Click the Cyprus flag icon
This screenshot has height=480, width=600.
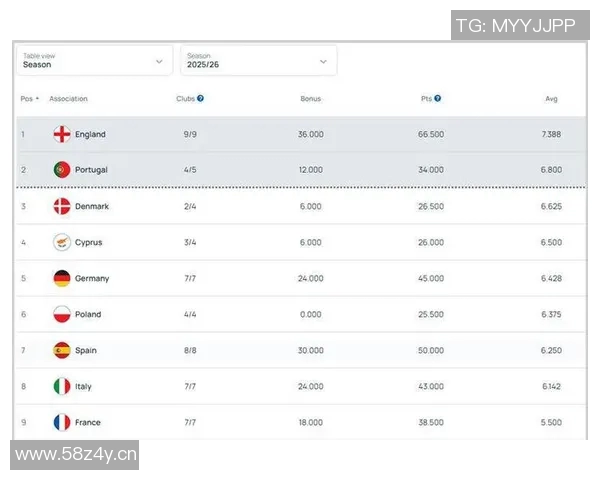click(62, 242)
